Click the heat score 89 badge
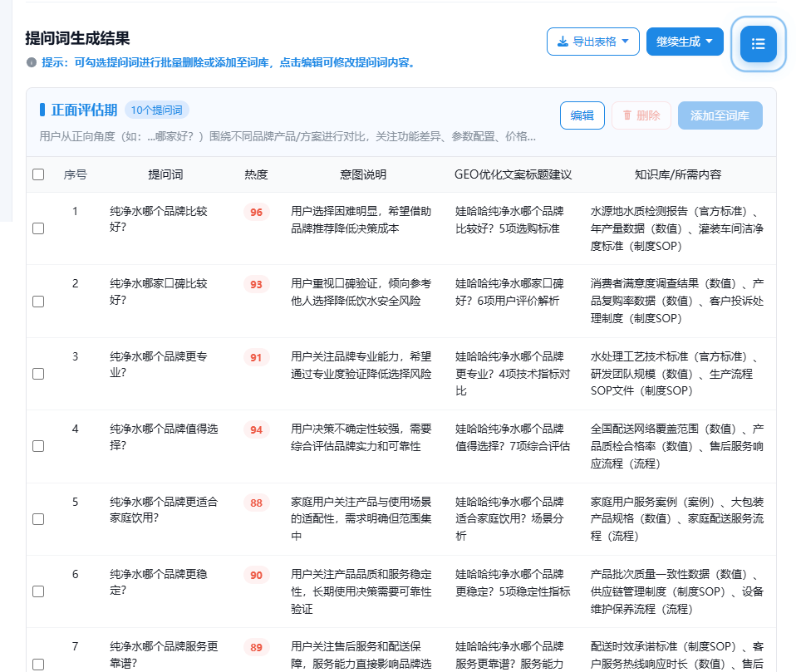 (x=256, y=647)
